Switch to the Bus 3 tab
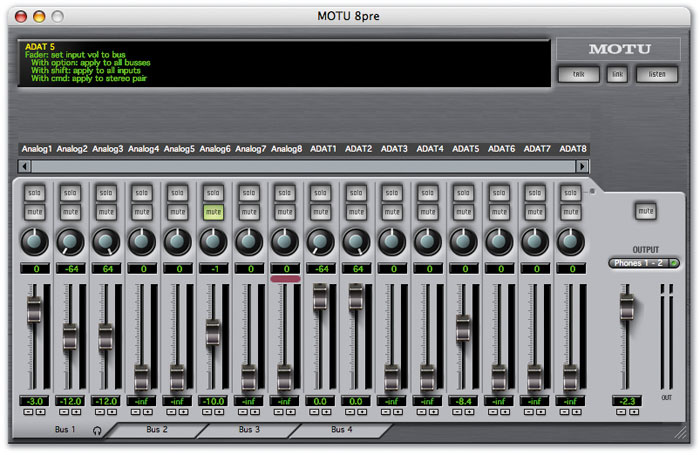700x455 pixels. pos(250,429)
